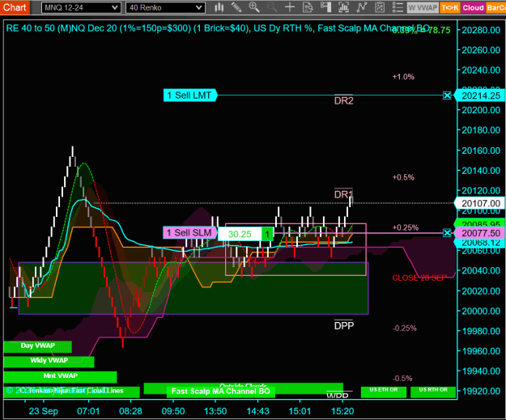The image size is (506, 420).
Task: Toggle the Day VWAP green button
Action: click(x=37, y=346)
